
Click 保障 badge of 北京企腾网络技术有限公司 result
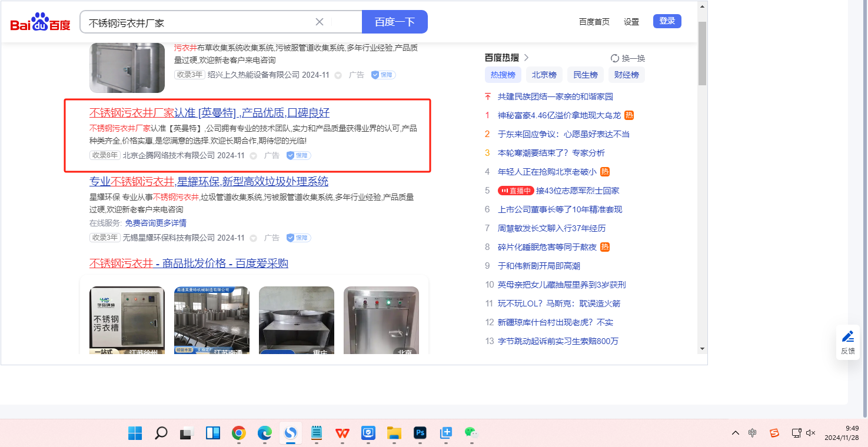[x=298, y=156]
